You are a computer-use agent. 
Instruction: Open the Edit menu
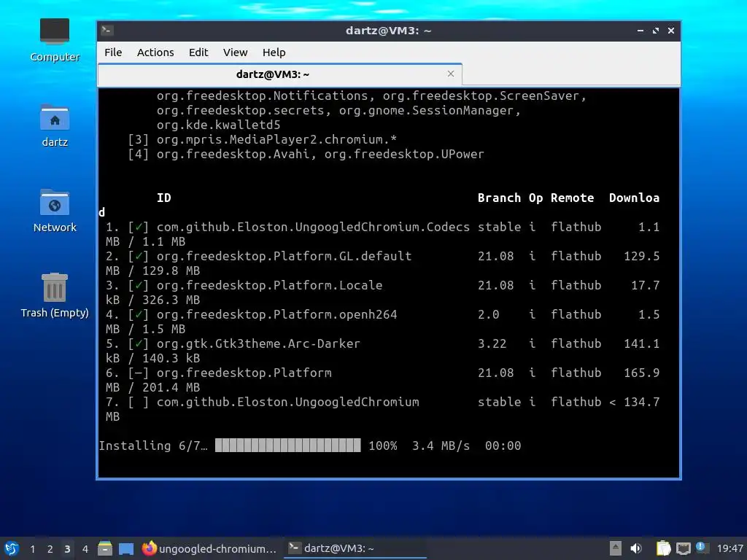tap(198, 52)
